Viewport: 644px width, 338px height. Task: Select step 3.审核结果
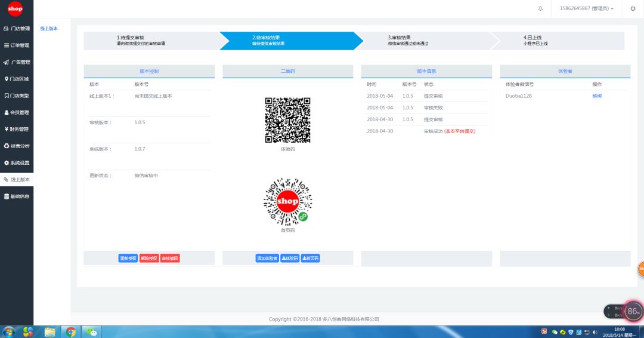pyautogui.click(x=427, y=40)
